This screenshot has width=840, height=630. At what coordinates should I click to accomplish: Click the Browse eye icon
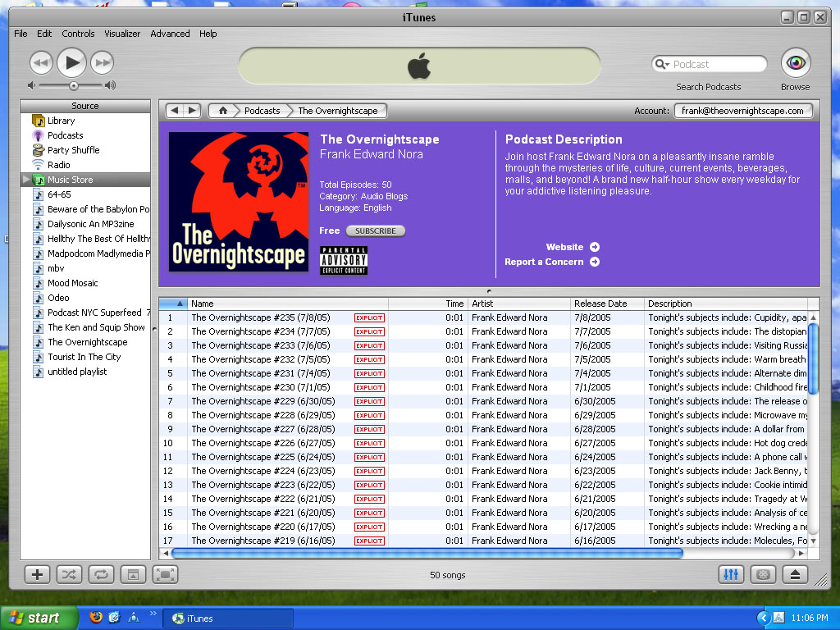tap(796, 63)
